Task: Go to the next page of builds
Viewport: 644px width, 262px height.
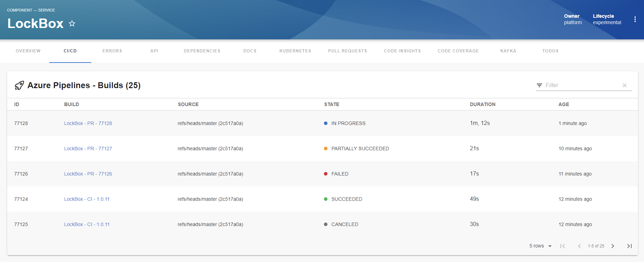Action: click(x=612, y=246)
